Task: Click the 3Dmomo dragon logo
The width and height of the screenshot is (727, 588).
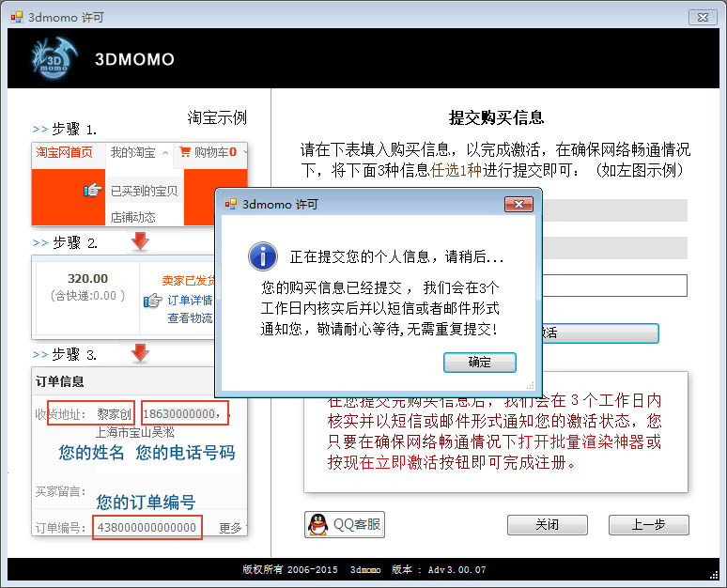Action: (x=54, y=58)
